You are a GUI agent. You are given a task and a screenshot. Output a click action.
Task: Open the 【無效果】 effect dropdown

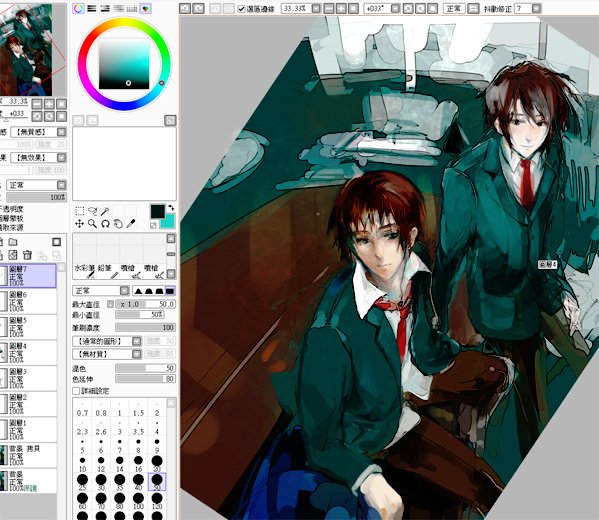click(x=39, y=157)
